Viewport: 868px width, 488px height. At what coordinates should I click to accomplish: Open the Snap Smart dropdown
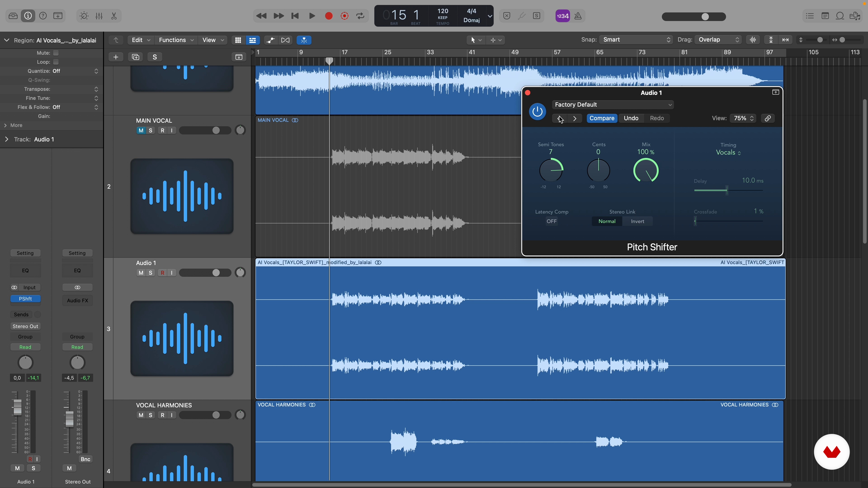coord(636,40)
